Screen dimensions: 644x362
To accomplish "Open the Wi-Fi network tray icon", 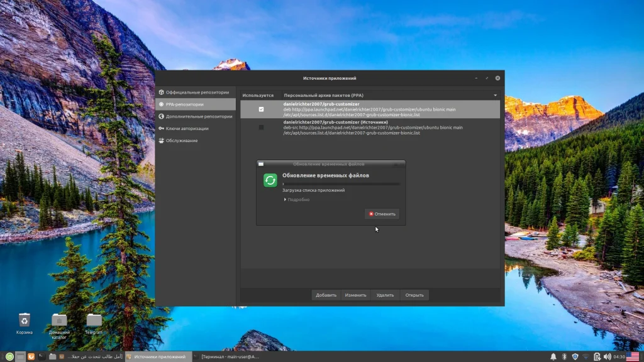I will [586, 357].
